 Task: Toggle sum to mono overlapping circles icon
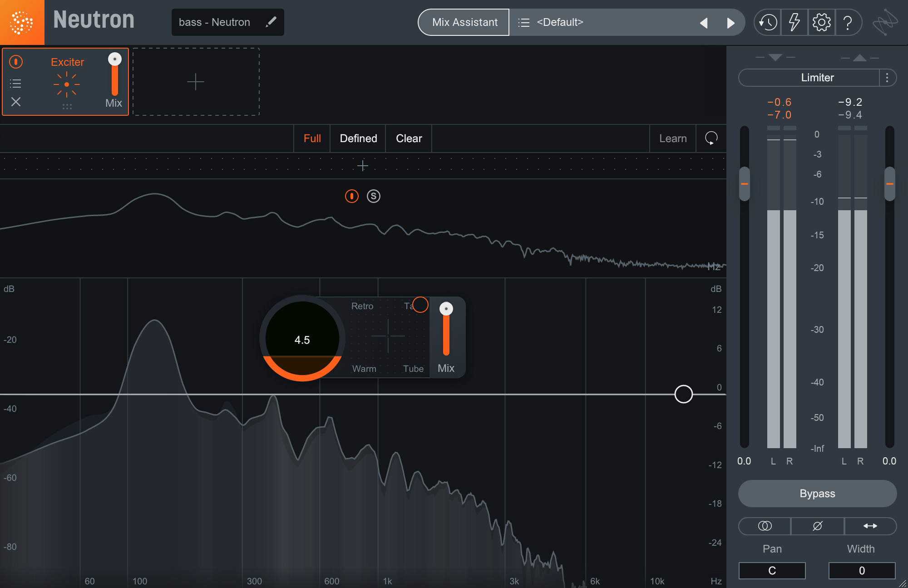click(x=765, y=526)
